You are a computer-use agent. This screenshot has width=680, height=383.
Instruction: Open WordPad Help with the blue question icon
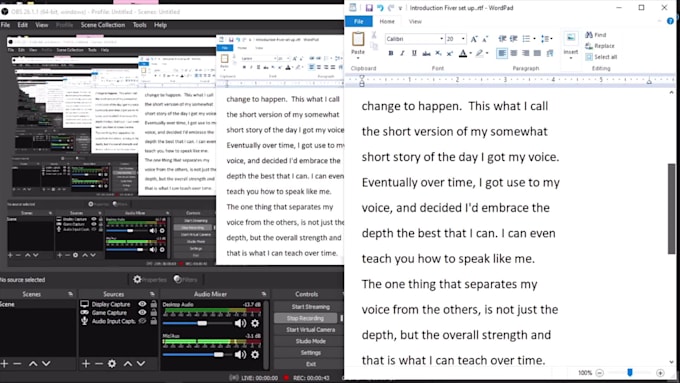[x=670, y=21]
